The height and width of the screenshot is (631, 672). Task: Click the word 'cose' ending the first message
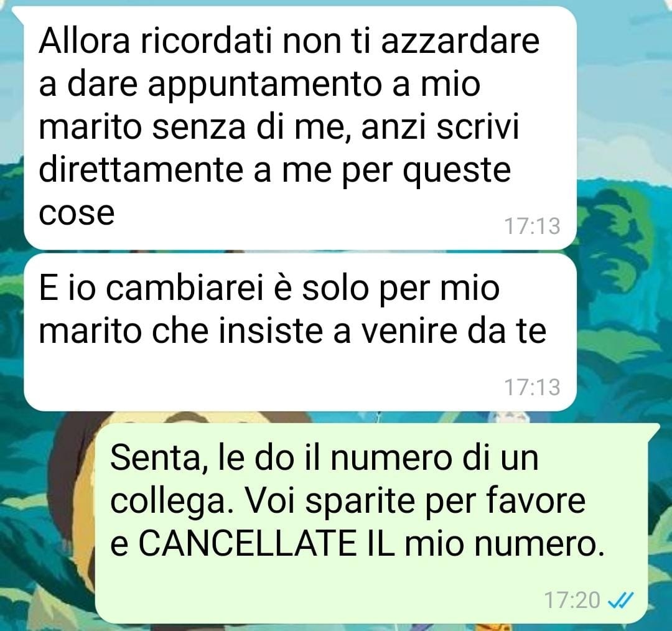(77, 213)
